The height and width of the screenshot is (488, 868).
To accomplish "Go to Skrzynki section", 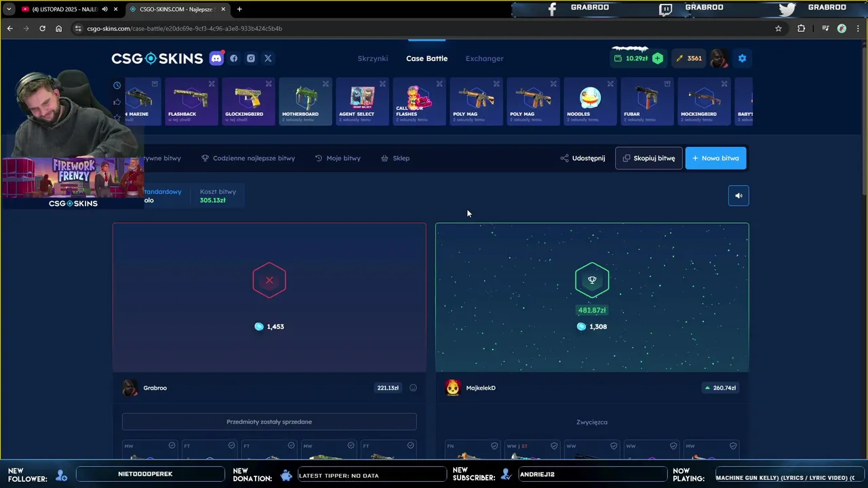I will (373, 58).
